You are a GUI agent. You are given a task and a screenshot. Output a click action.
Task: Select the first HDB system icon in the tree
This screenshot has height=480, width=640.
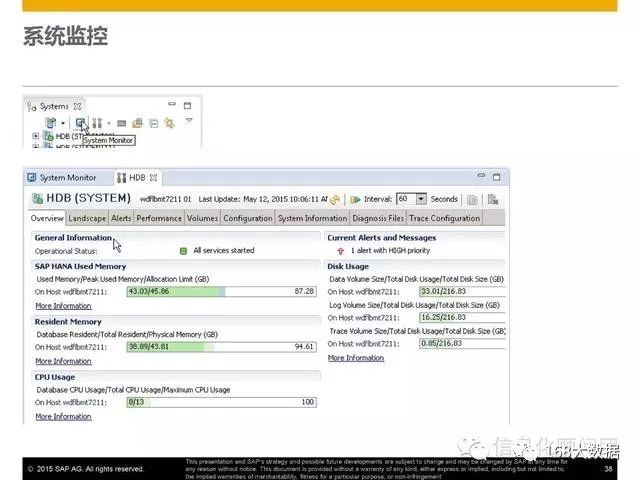(x=48, y=136)
